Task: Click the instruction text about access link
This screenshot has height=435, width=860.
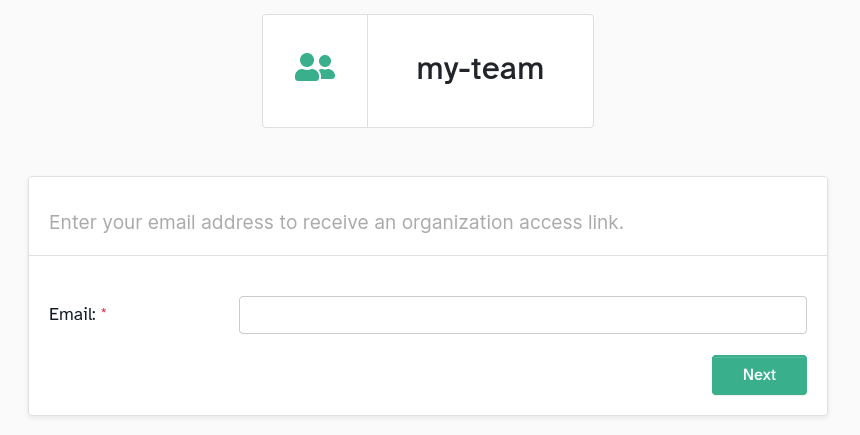Action: click(336, 223)
